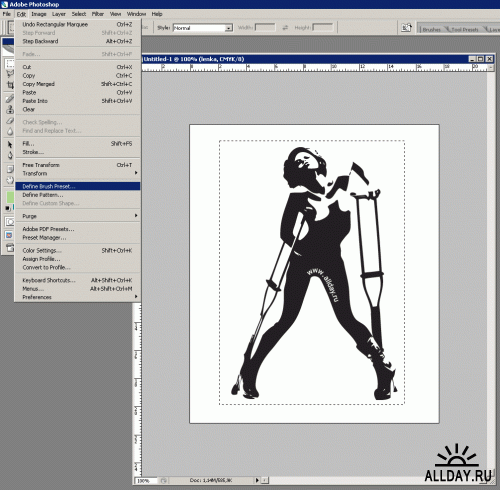This screenshot has width=500, height=490.
Task: Open Preset Manager
Action: tap(77, 238)
